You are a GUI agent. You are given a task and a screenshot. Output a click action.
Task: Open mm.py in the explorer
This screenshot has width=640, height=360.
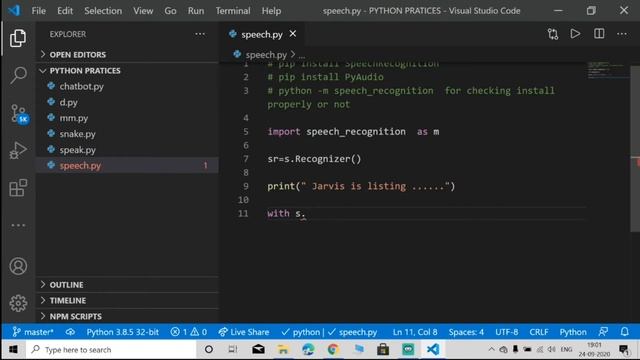click(x=127, y=118)
